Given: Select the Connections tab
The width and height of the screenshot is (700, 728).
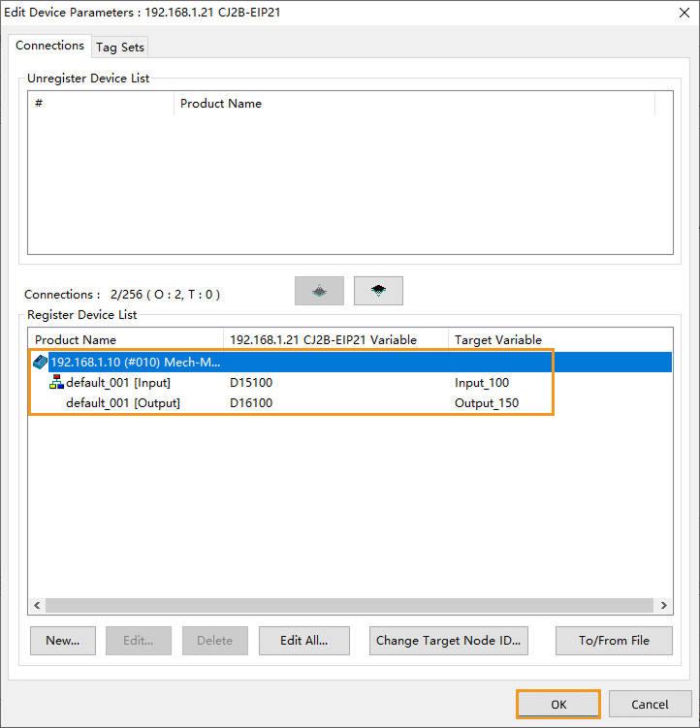Looking at the screenshot, I should 49,46.
